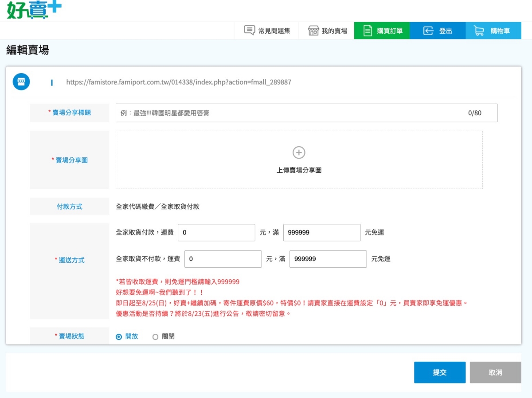This screenshot has height=398, width=532.
Task: Click the 全家取貨不付款 shipping fee field
Action: click(x=223, y=259)
